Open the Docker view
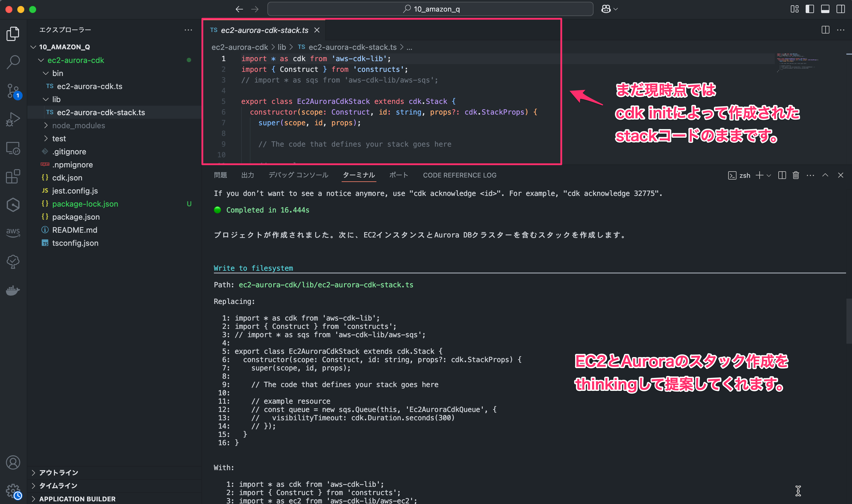Viewport: 852px width, 504px height. [x=13, y=290]
